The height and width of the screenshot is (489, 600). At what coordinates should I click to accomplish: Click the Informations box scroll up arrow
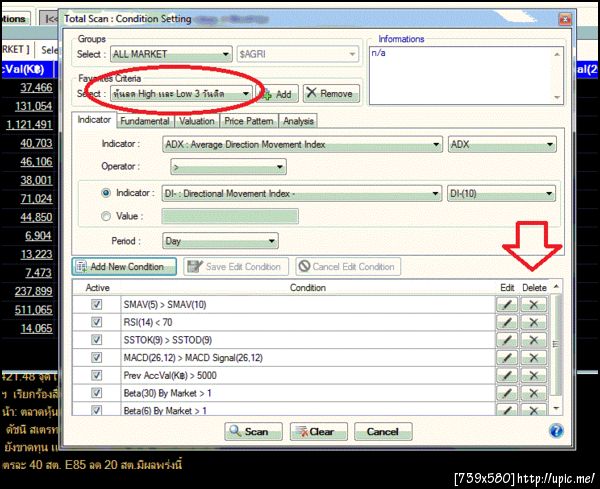point(557,54)
